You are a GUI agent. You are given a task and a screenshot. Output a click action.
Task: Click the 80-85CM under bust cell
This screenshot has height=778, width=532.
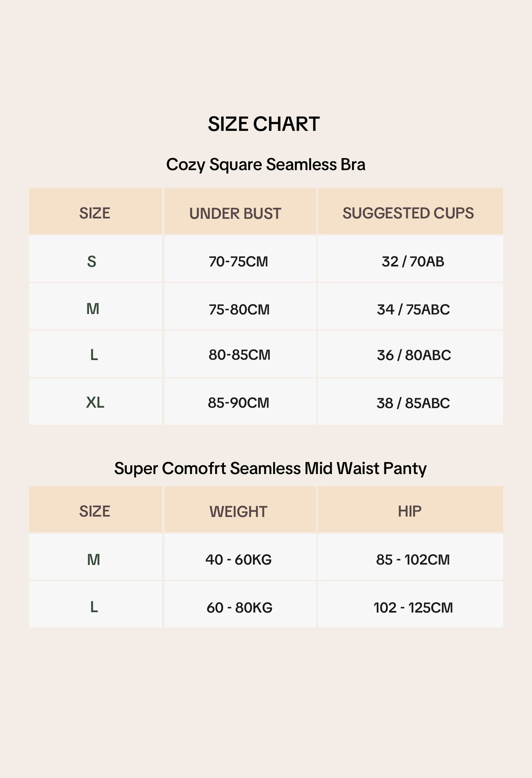point(239,355)
